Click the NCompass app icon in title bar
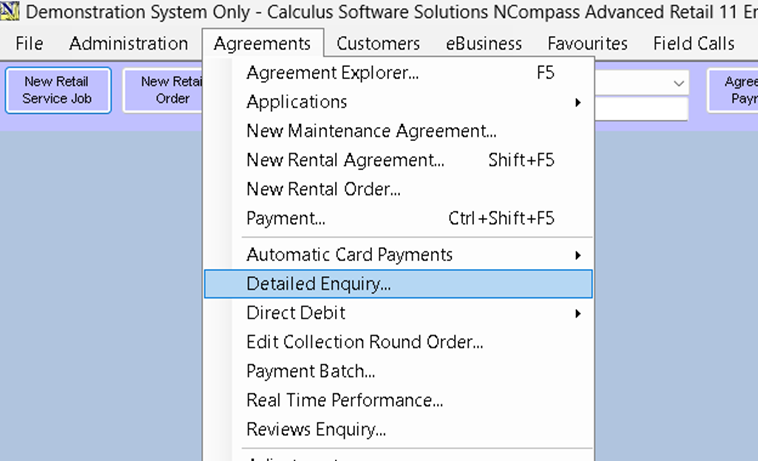This screenshot has height=461, width=758. (x=9, y=14)
